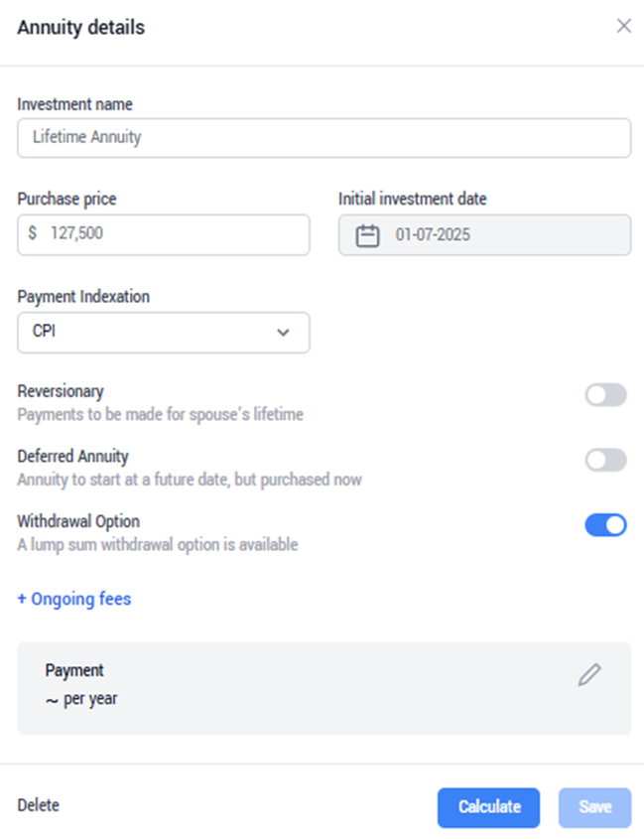This screenshot has width=644, height=839.
Task: Focus the Investment name field
Action: pyautogui.click(x=324, y=137)
